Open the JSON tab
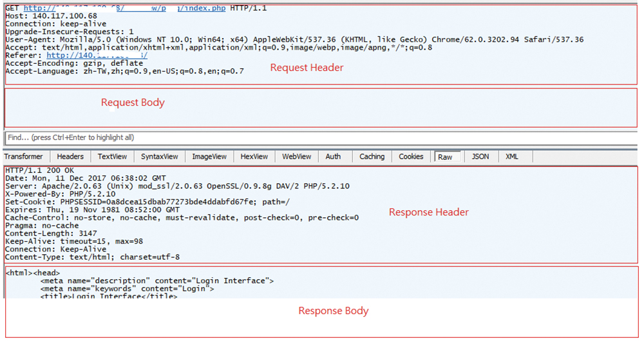Viewport: 644px width, 345px height. (x=480, y=157)
